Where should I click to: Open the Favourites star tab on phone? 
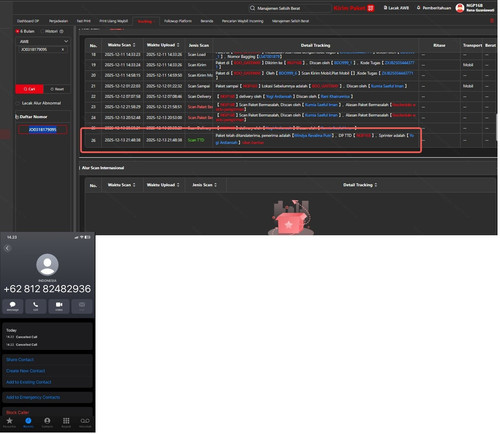pyautogui.click(x=9, y=422)
